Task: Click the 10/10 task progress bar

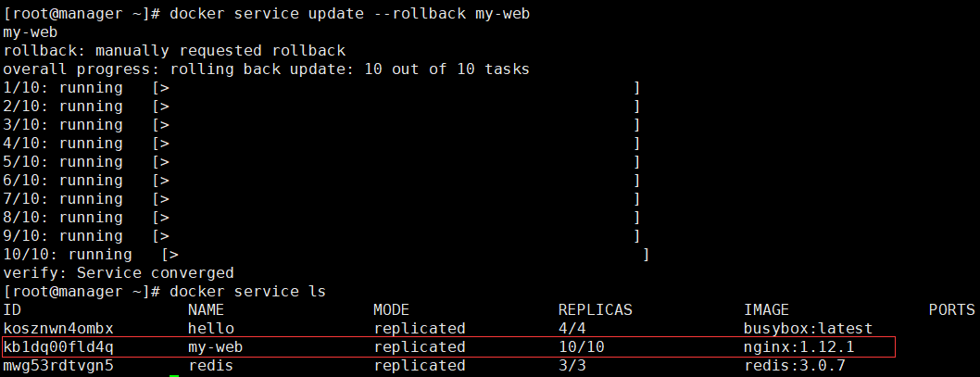Action: click(x=406, y=255)
